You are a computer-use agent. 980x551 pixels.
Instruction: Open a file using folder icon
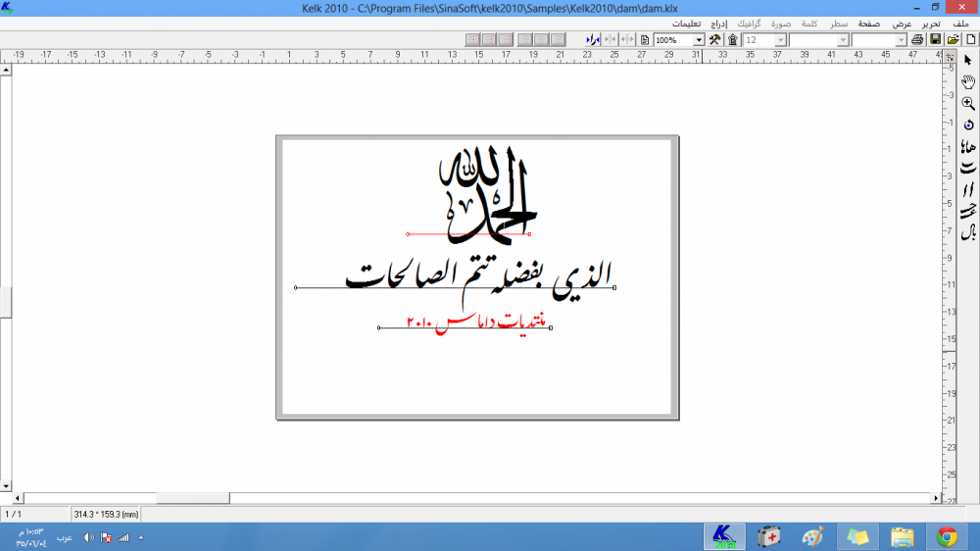pos(953,39)
